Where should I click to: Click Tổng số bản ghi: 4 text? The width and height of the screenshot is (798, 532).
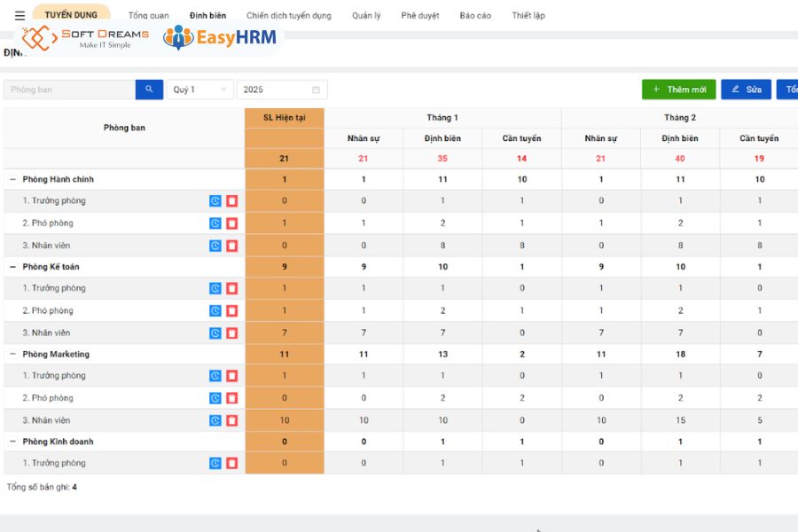coord(42,487)
